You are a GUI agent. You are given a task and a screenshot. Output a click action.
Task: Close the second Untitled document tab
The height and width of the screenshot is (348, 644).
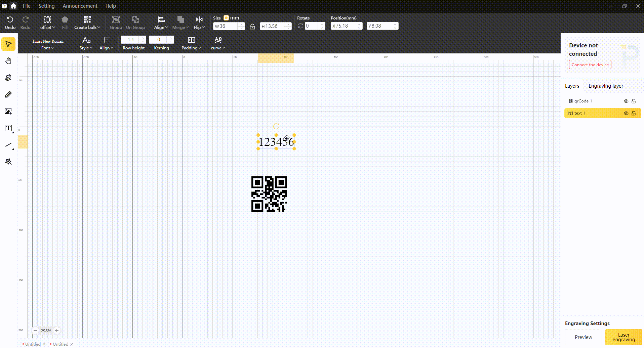(72, 344)
